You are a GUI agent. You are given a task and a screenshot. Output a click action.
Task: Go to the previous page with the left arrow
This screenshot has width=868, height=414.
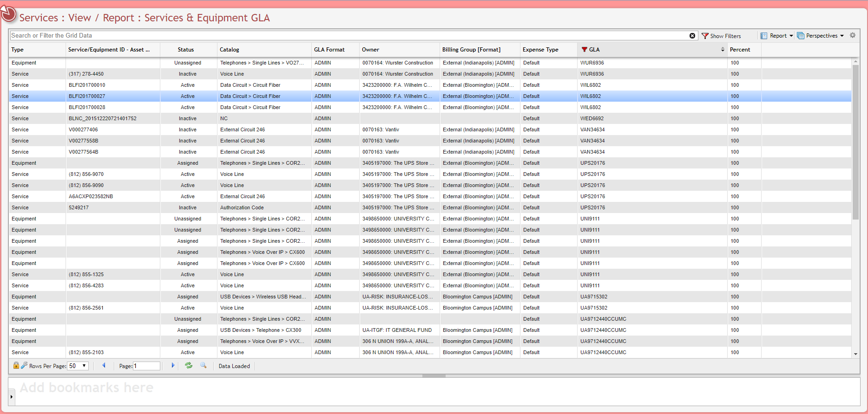104,365
